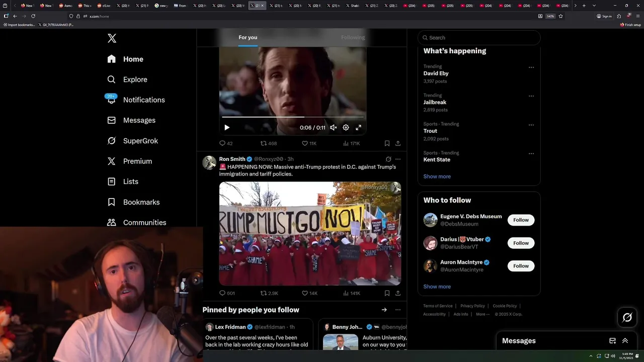Open the Grok floating button
644x362 pixels.
coord(627,317)
